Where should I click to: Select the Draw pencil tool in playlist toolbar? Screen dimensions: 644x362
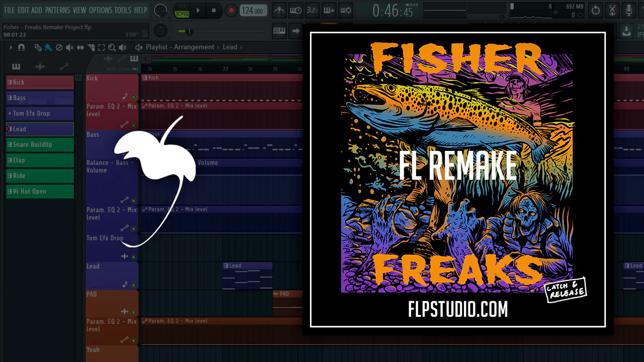(38, 47)
